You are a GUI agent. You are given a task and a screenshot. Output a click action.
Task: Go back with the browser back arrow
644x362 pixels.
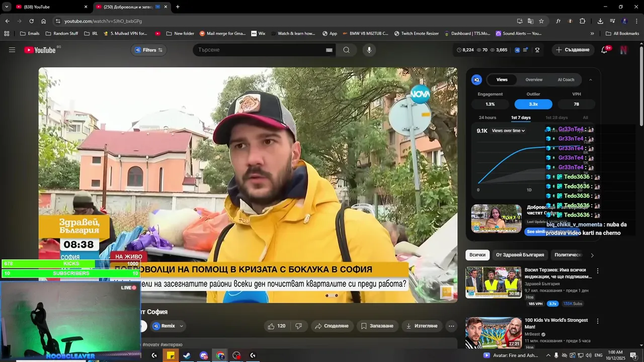tap(7, 21)
